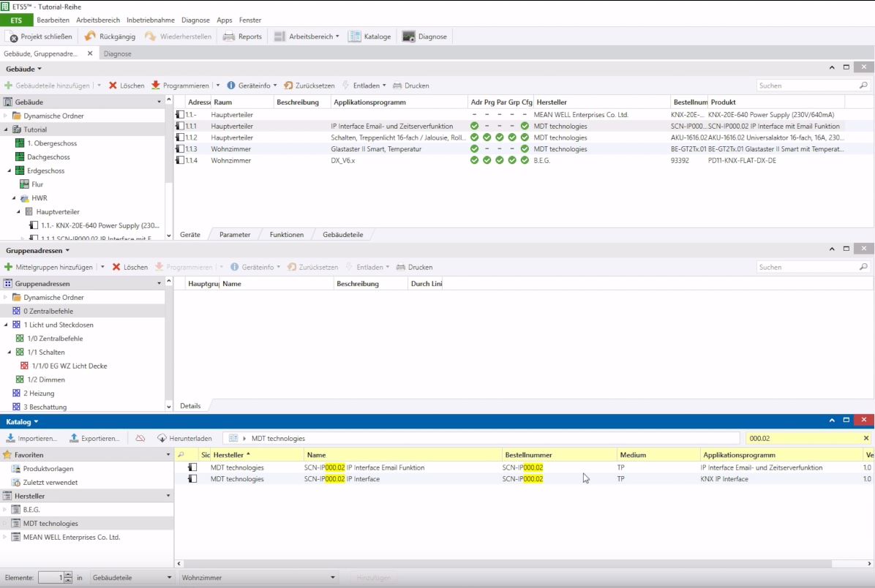Select the Glastaster II Smart, Temperatur cell

pos(376,149)
